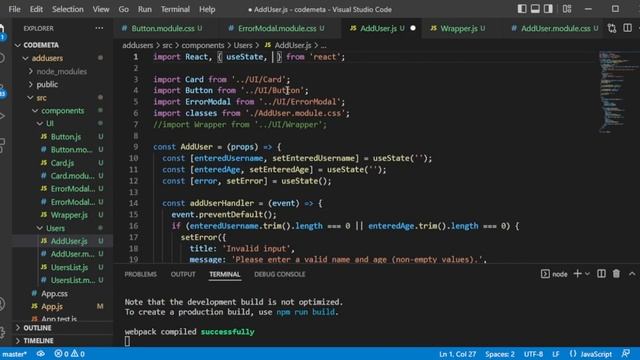Open notifications feedback icon in status bar
The height and width of the screenshot is (360, 640).
[626, 354]
